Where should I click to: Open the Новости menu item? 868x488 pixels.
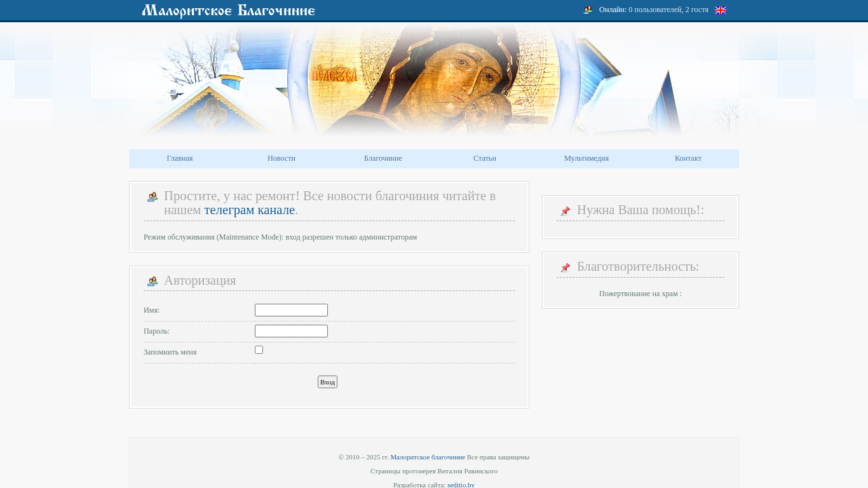281,158
